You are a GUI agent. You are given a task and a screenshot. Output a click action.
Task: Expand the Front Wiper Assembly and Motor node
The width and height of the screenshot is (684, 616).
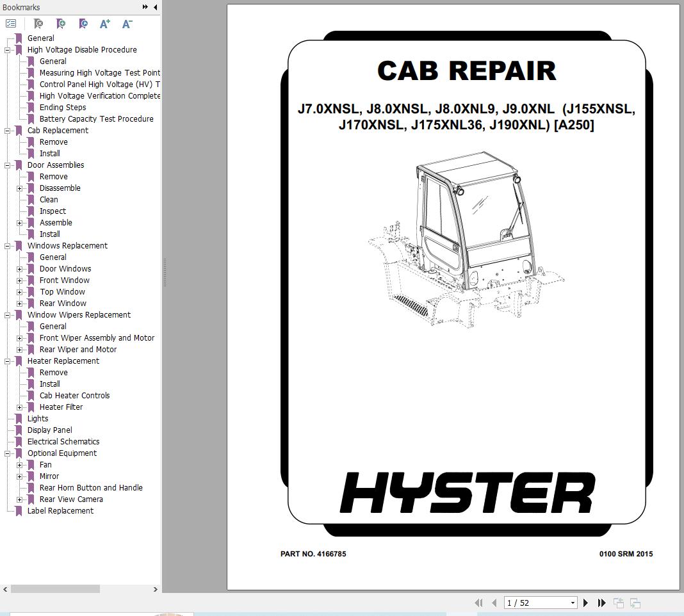(20, 338)
